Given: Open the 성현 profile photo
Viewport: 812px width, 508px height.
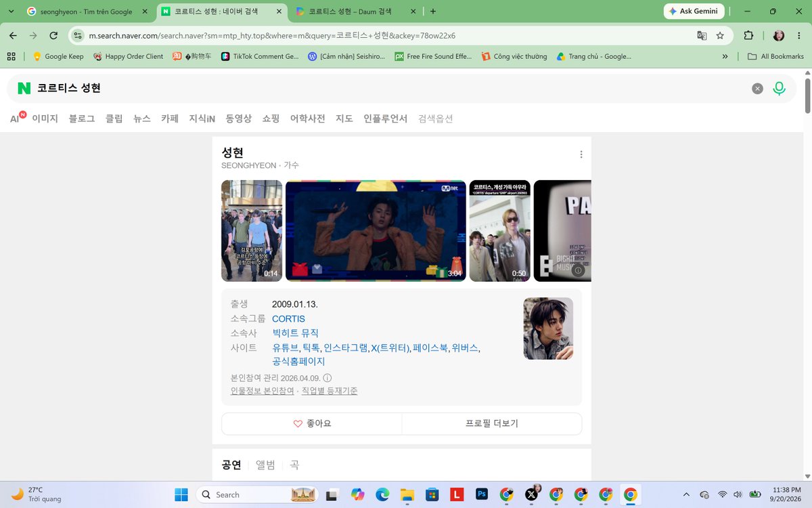Looking at the screenshot, I should click(548, 329).
